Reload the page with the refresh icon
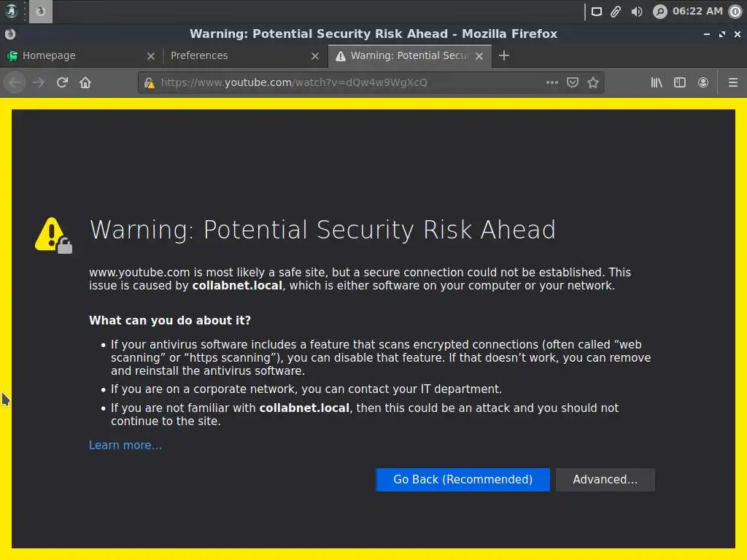The width and height of the screenshot is (747, 560). (62, 82)
